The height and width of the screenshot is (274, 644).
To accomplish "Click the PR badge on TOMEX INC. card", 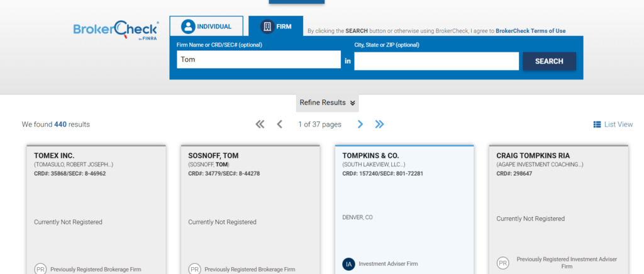I will click(x=41, y=269).
